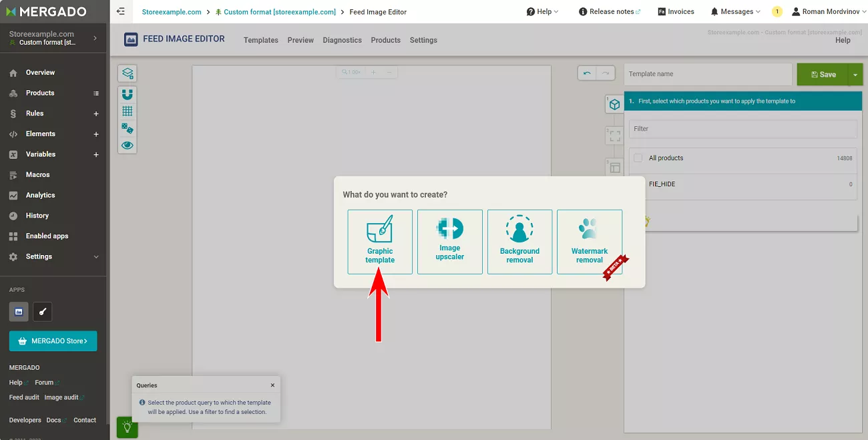Image resolution: width=868 pixels, height=440 pixels.
Task: Click the zoom in plus button
Action: click(x=373, y=72)
